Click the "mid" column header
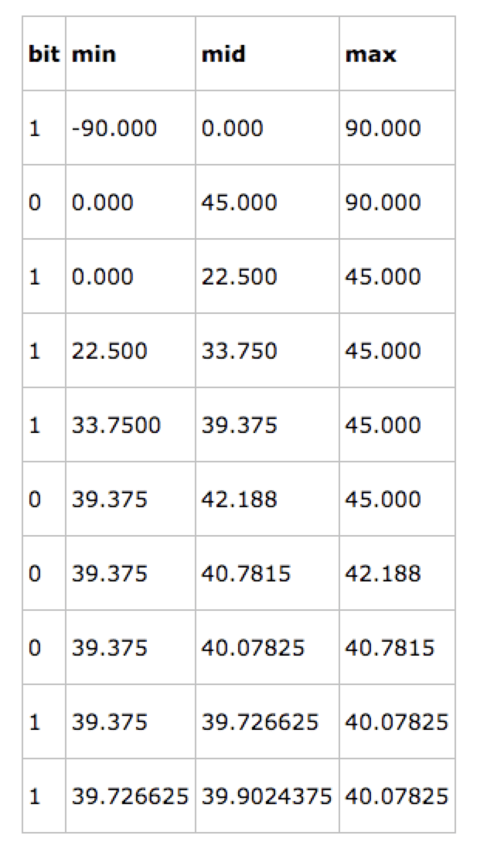This screenshot has height=849, width=504. tap(223, 55)
